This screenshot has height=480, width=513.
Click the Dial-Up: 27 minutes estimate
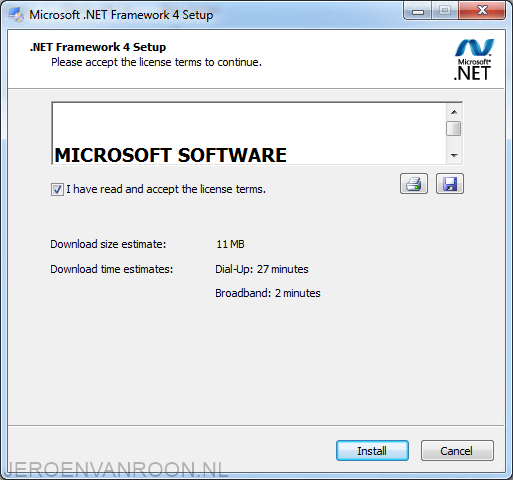pyautogui.click(x=262, y=269)
